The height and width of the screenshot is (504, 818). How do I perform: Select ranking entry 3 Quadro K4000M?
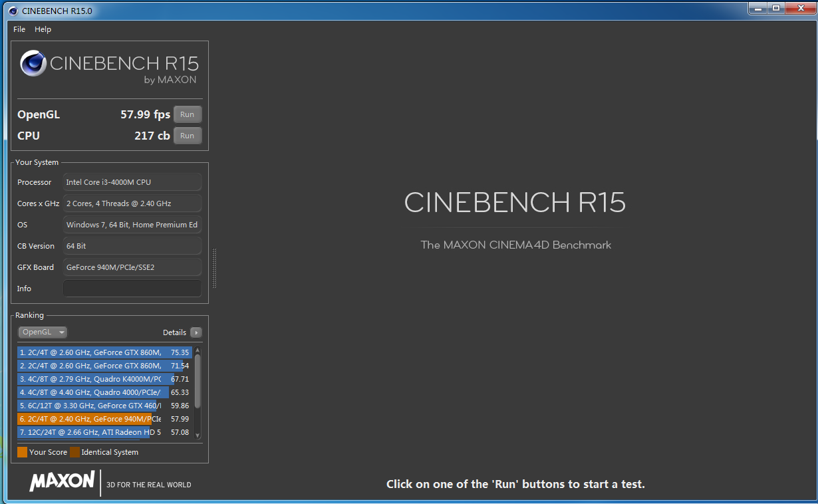point(104,379)
